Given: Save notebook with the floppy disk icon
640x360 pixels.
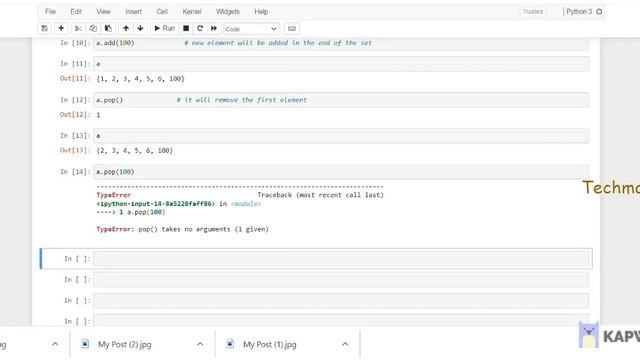Looking at the screenshot, I should pos(44,29).
